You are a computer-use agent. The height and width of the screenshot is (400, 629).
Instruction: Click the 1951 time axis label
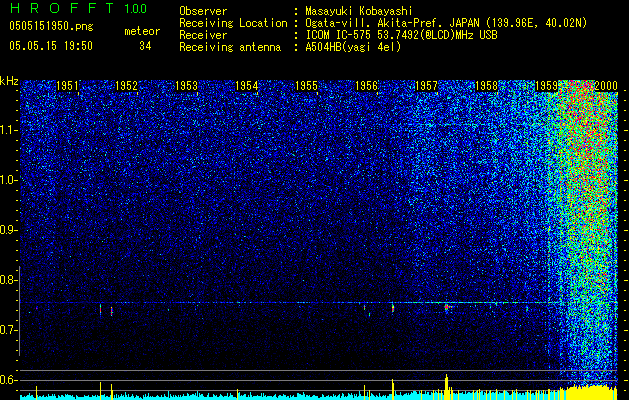pos(67,86)
